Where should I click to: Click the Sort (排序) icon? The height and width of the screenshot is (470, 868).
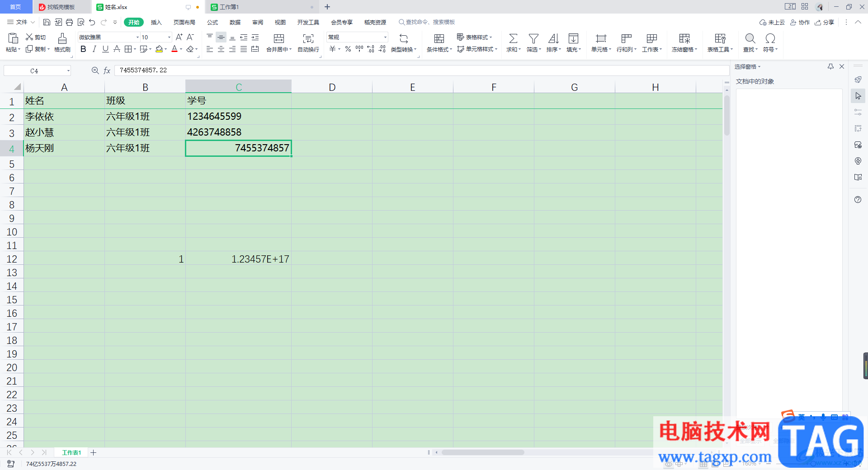point(553,38)
